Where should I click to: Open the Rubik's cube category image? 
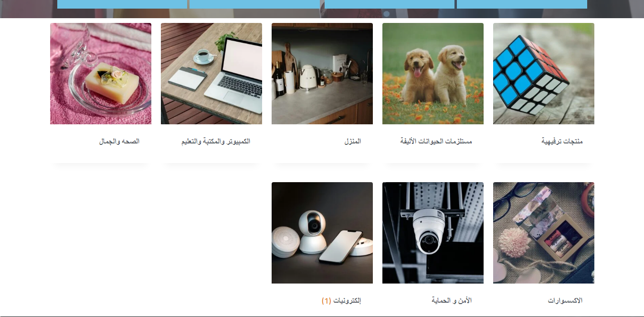[x=544, y=74]
